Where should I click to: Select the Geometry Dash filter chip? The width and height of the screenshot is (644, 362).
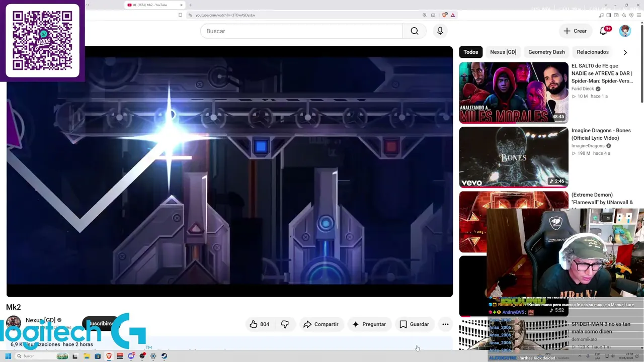tap(546, 52)
